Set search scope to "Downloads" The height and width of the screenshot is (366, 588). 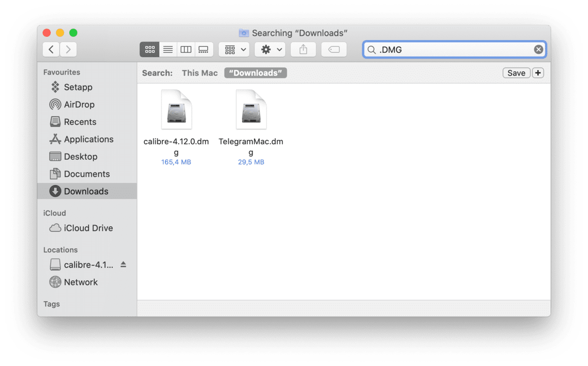(255, 73)
